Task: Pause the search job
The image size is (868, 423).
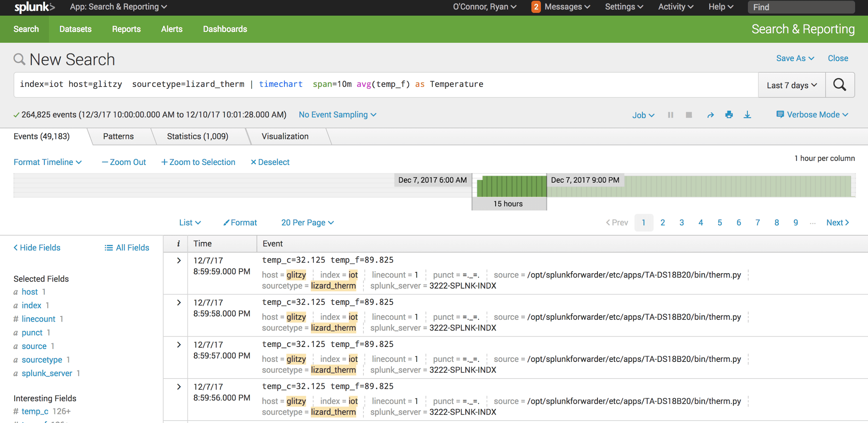Action: coord(670,115)
